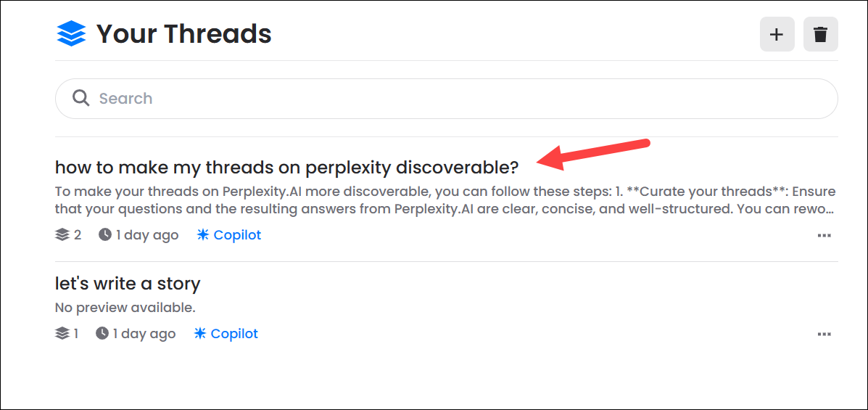This screenshot has width=868, height=410.
Task: Click layers count icon on first thread
Action: click(x=62, y=235)
